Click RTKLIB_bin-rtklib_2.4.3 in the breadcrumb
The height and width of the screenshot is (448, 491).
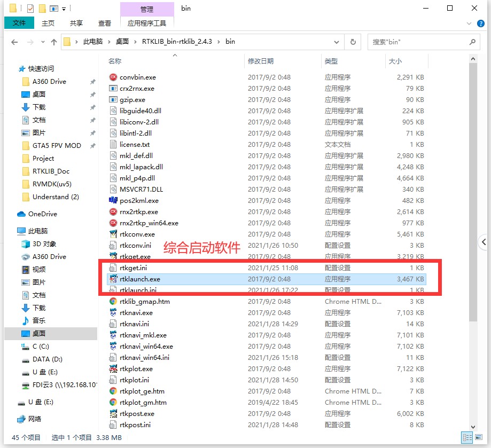[177, 42]
